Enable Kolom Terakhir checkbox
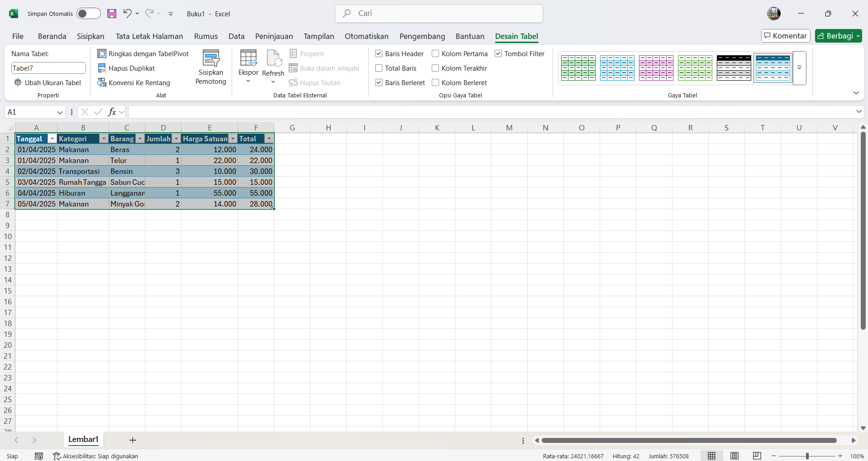The height and width of the screenshot is (461, 868). (435, 68)
